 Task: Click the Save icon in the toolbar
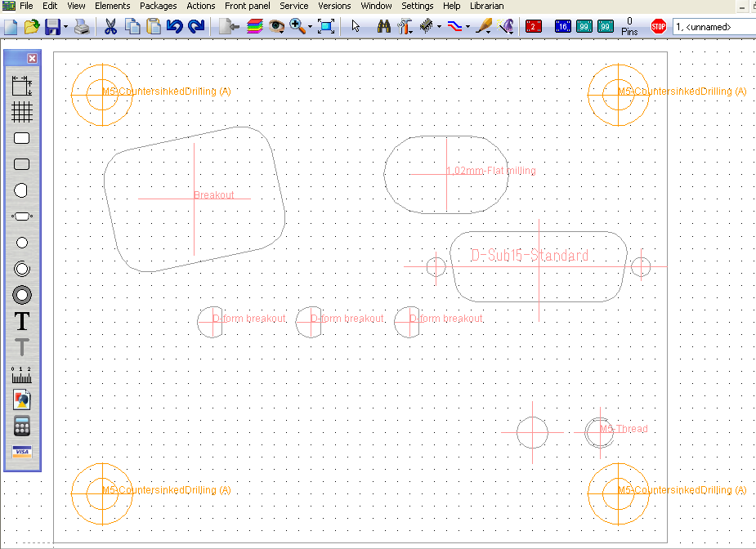click(51, 27)
